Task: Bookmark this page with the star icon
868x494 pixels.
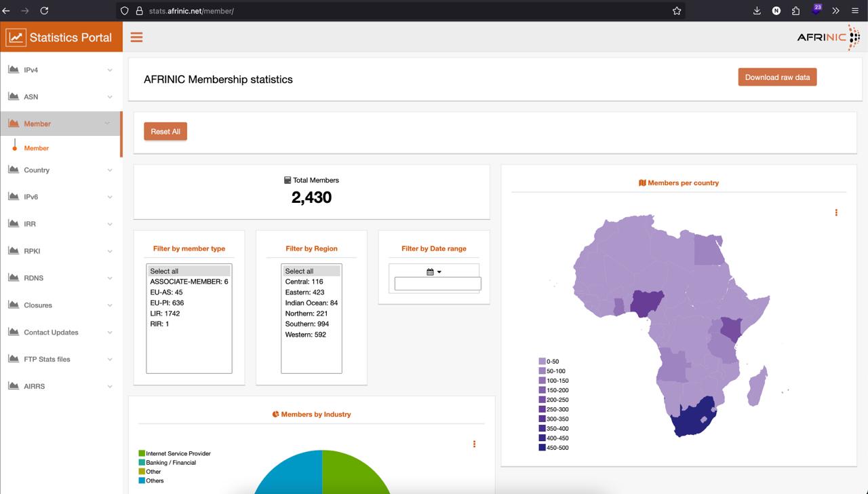Action: pos(676,11)
